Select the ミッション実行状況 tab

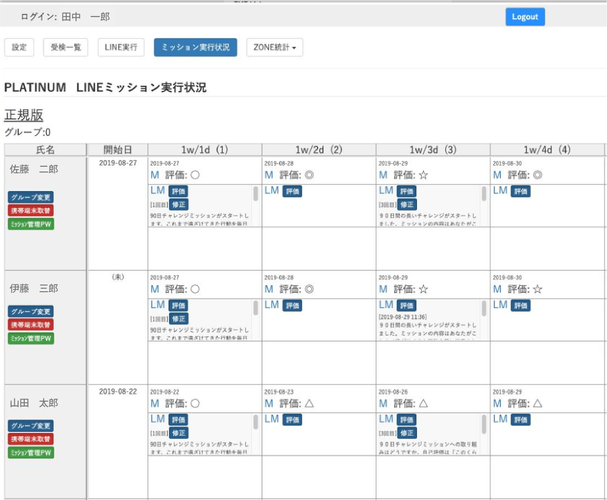(x=195, y=47)
